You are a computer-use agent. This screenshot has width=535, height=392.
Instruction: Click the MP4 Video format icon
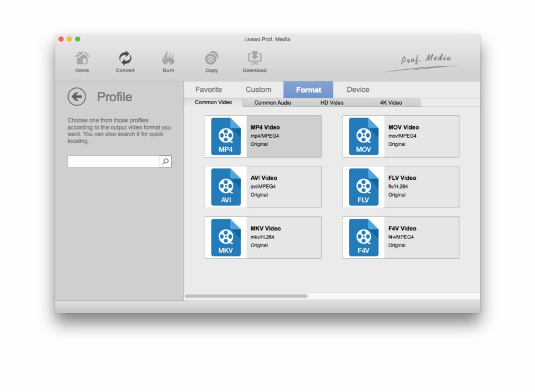(x=226, y=136)
